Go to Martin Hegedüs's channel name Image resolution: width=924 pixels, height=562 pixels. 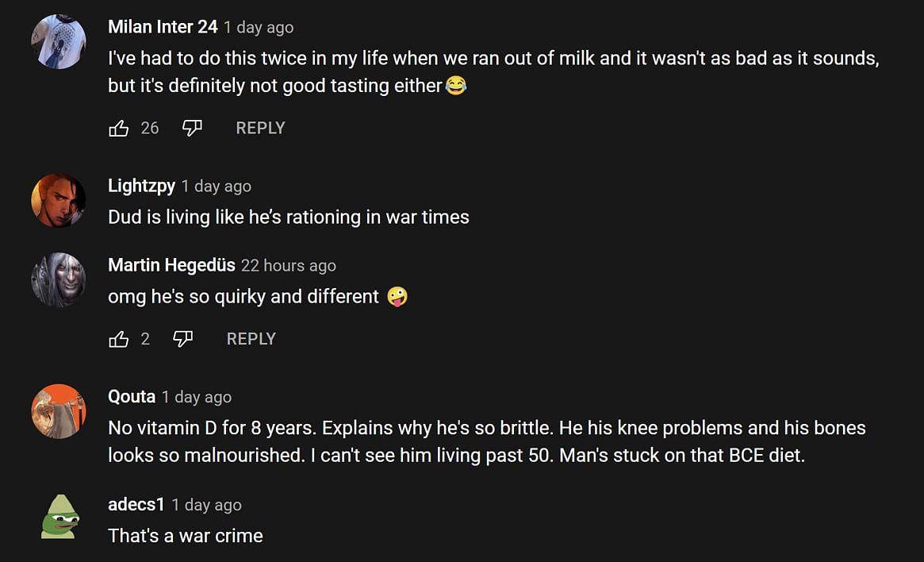point(171,265)
